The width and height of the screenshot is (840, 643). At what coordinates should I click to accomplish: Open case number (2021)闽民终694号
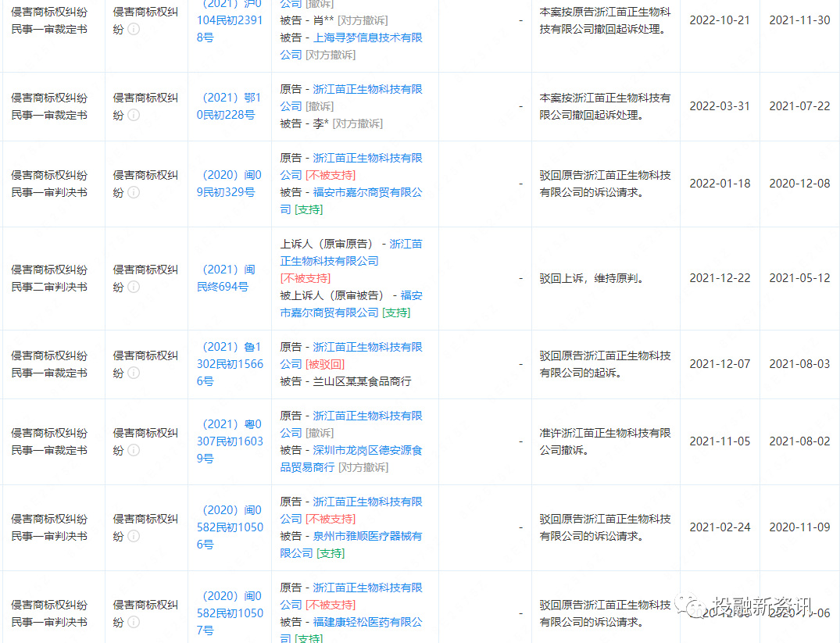(232, 277)
